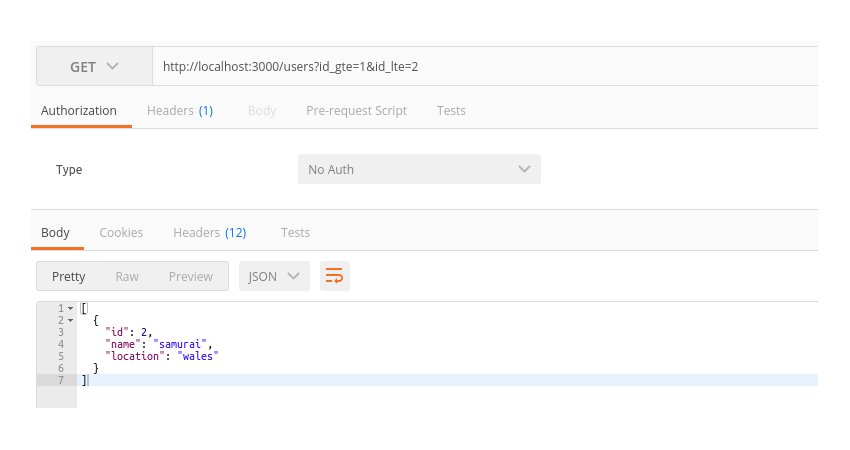Select Pretty response view
The image size is (850, 450).
click(x=69, y=276)
